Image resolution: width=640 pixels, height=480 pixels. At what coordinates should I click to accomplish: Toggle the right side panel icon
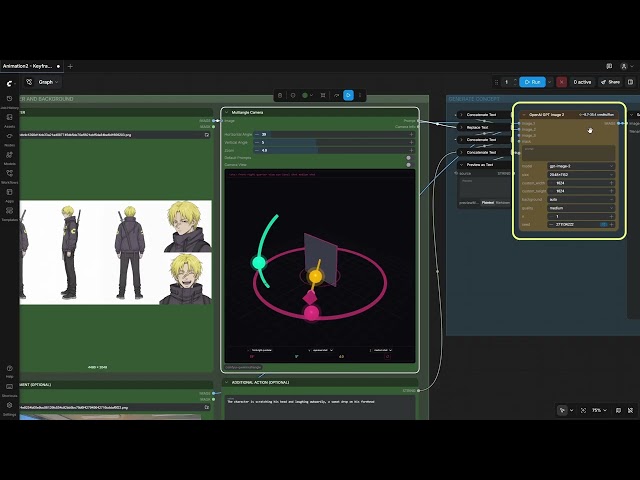(x=631, y=82)
